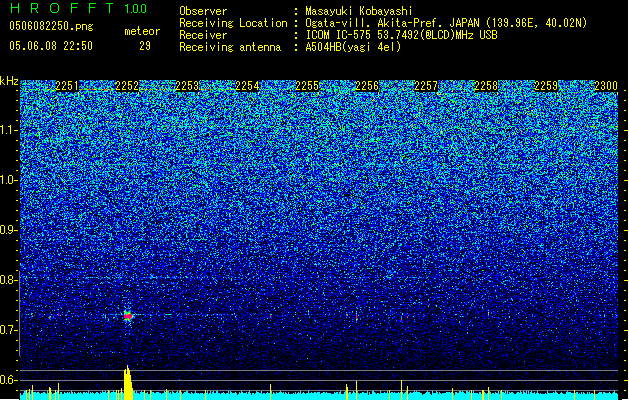
Task: Click the 2259 time marker
Action: click(546, 86)
